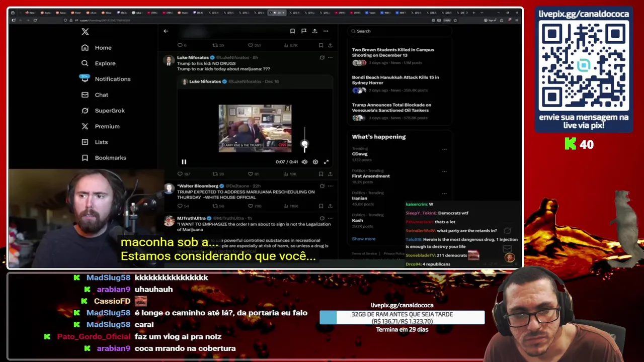The width and height of the screenshot is (644, 362).
Task: Open more menu on Luke Niforatos post
Action: 330,58
